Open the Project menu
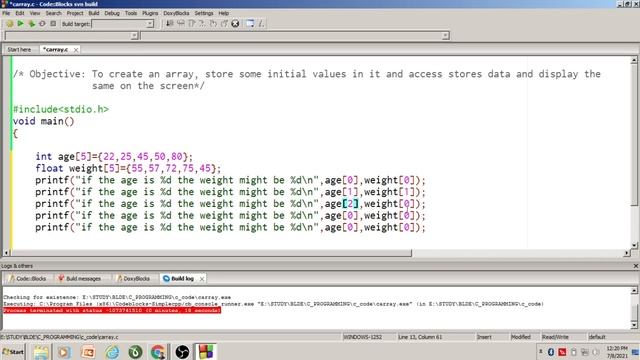640x360 pixels. click(75, 13)
